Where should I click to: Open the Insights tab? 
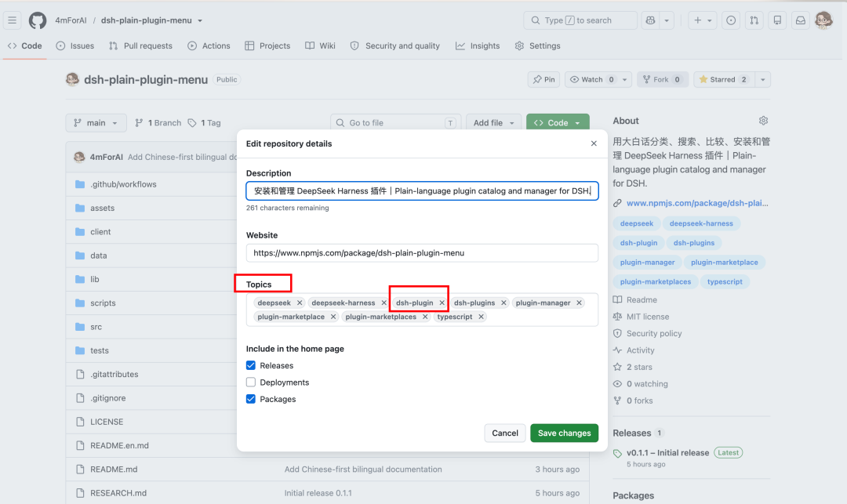[478, 46]
